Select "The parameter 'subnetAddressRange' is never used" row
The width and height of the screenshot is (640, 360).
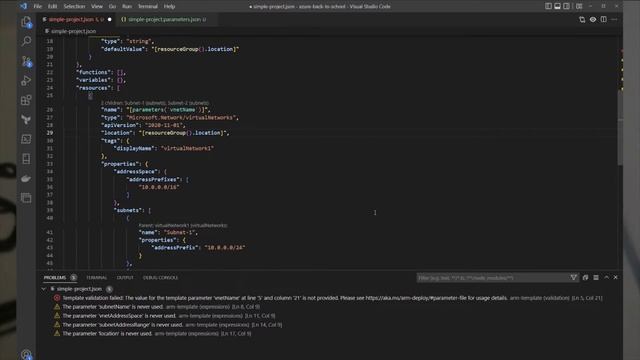coord(330,324)
